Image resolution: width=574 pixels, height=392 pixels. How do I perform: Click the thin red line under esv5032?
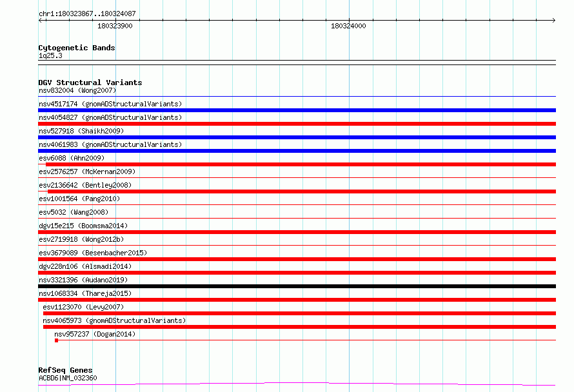297,219
